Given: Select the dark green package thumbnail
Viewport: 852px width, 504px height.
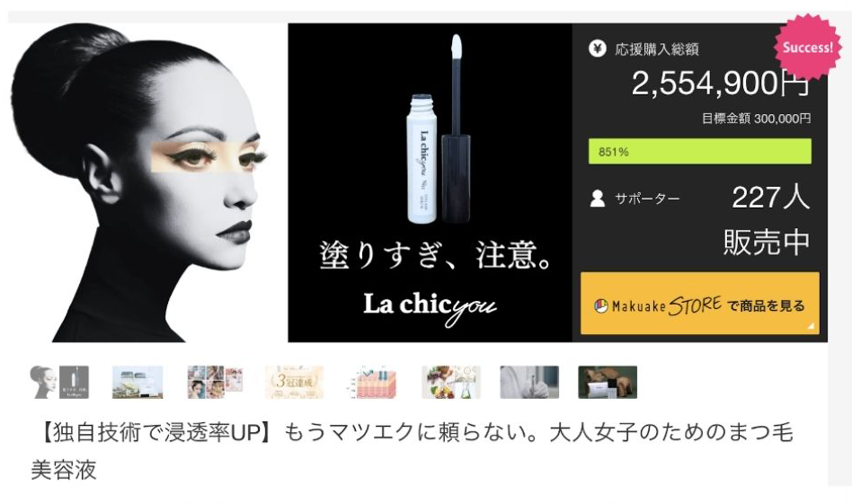Looking at the screenshot, I should [x=608, y=383].
